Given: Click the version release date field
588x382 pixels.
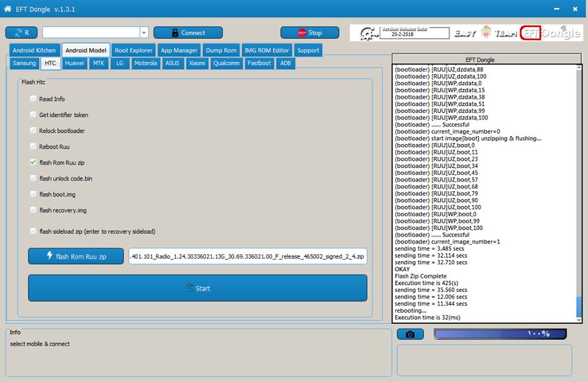Looking at the screenshot, I should [415, 33].
